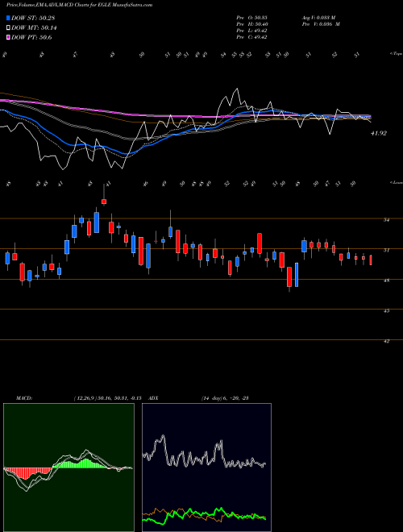Click the 41.92 label beside the EMA lines

coord(378,134)
